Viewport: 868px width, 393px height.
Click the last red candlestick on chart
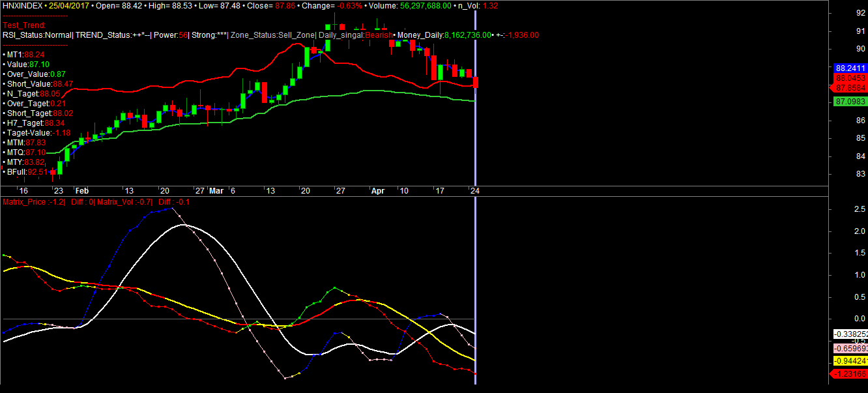[x=476, y=82]
